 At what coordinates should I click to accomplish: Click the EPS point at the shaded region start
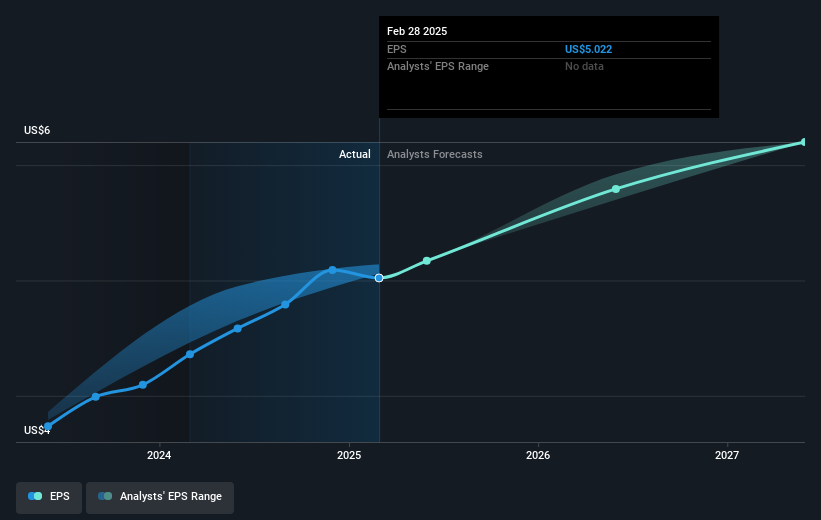click(190, 355)
